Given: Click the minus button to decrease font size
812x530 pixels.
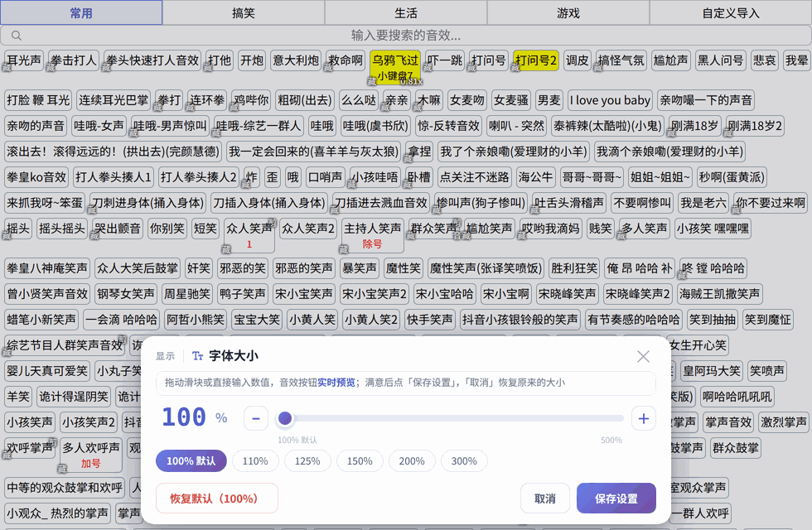Looking at the screenshot, I should pos(256,418).
